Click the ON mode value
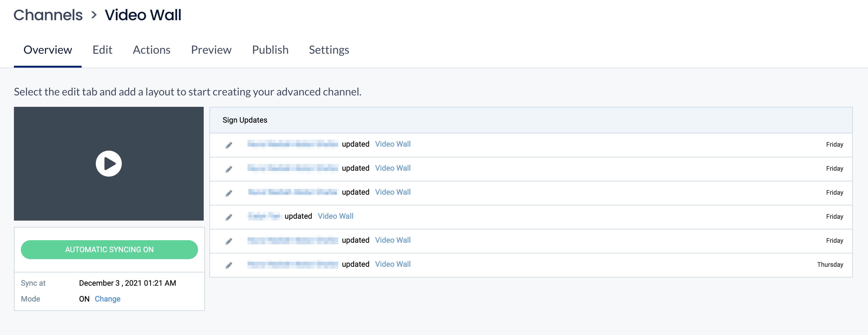 tap(84, 299)
